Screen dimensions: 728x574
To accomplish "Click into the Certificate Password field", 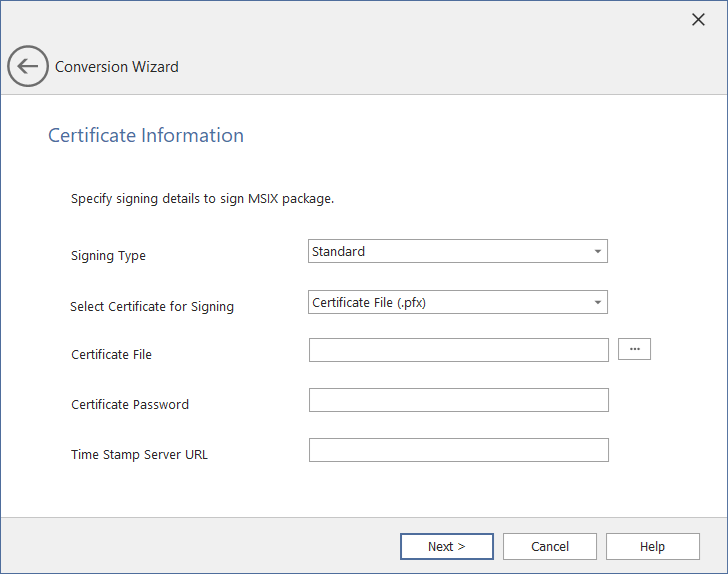I will click(x=458, y=400).
